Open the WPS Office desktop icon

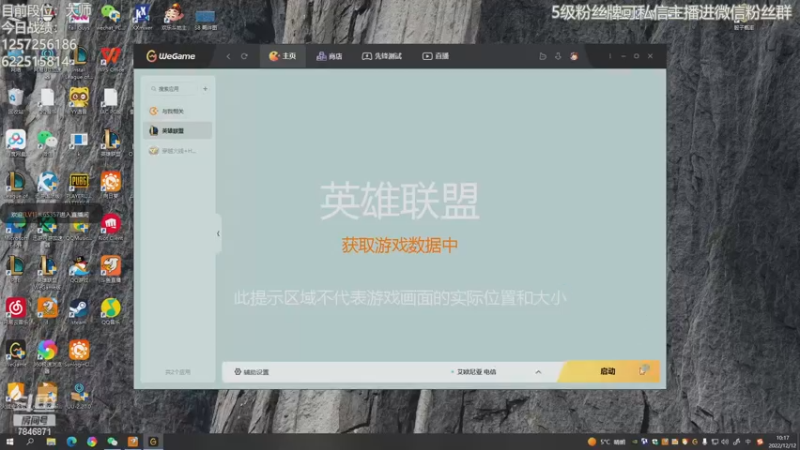[x=111, y=57]
